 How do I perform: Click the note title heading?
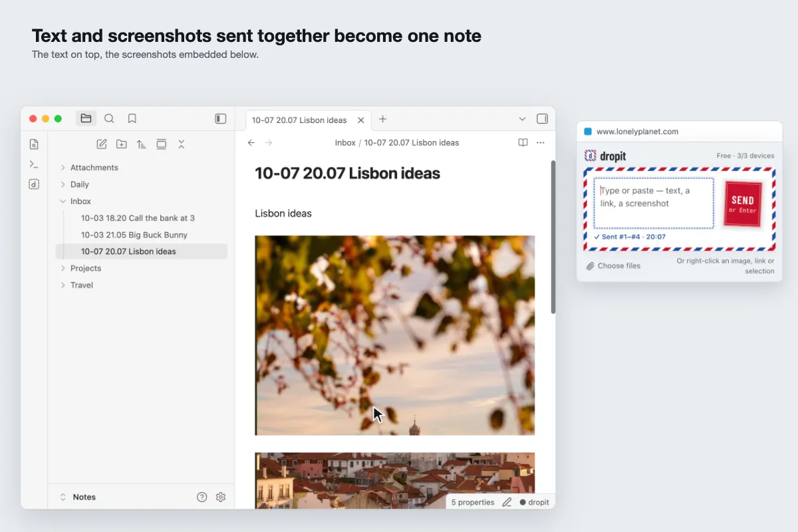pyautogui.click(x=348, y=174)
